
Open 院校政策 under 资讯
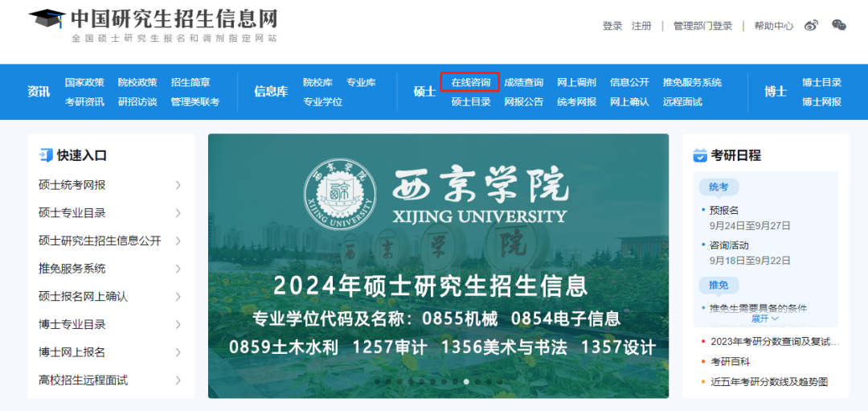coord(137,83)
